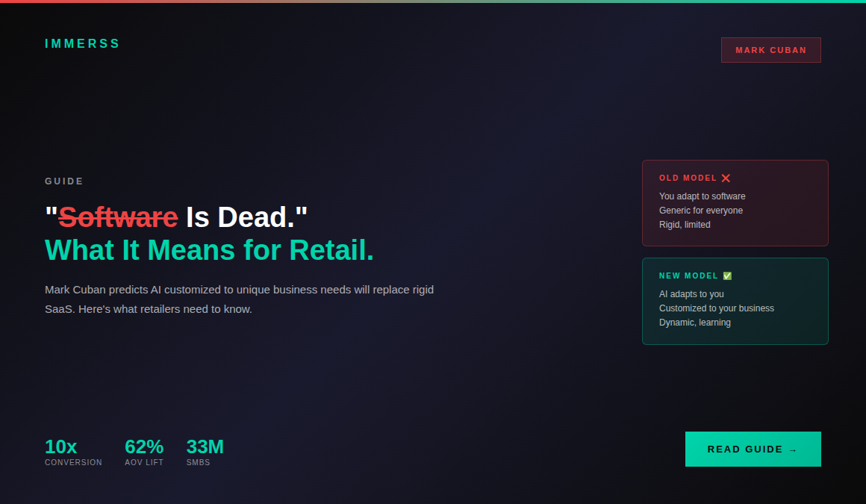This screenshot has height=504, width=866.
Task: Click the strikethrough word Software in the headline
Action: point(118,217)
